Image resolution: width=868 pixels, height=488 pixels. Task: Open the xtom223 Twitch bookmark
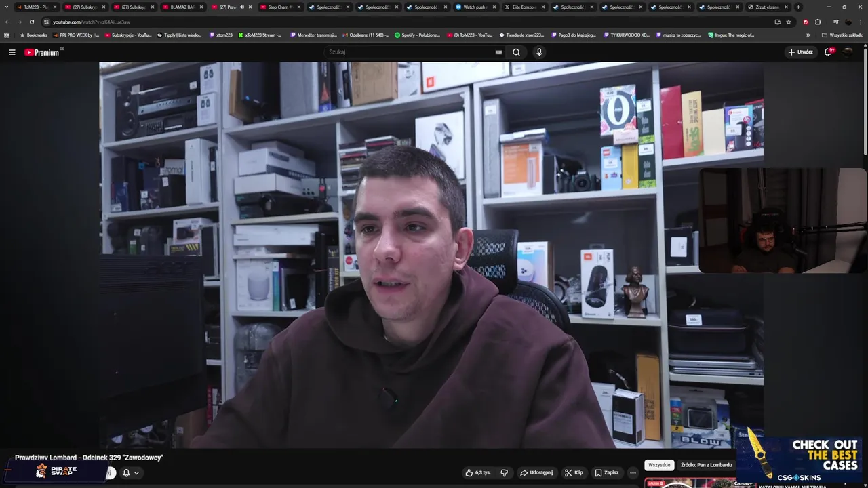click(221, 35)
